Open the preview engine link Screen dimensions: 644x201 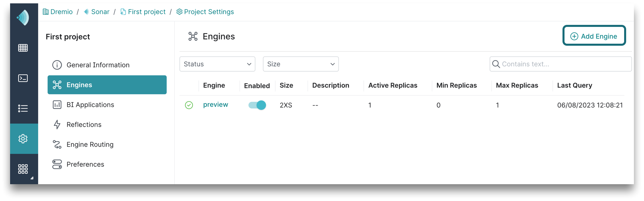(216, 105)
